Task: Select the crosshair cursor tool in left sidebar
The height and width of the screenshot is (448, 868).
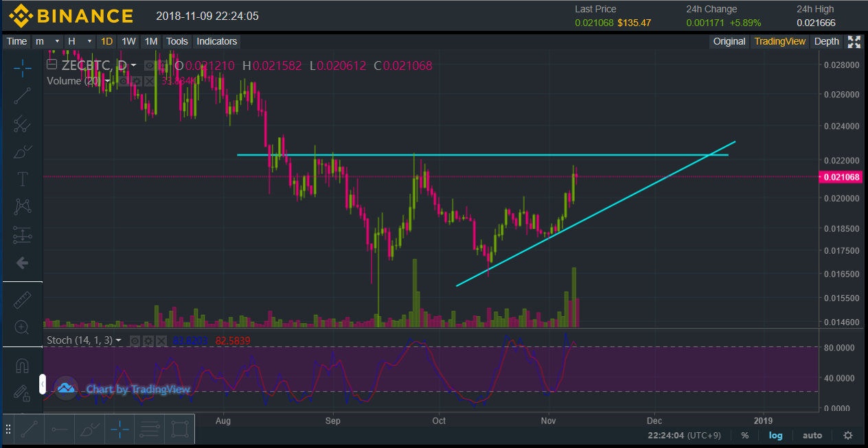Action: point(23,67)
